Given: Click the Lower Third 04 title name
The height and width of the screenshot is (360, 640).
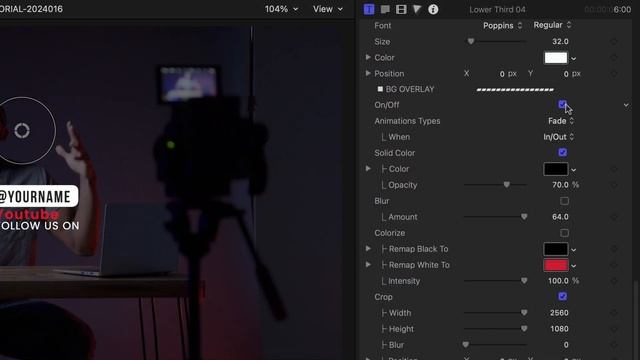Looking at the screenshot, I should [497, 9].
